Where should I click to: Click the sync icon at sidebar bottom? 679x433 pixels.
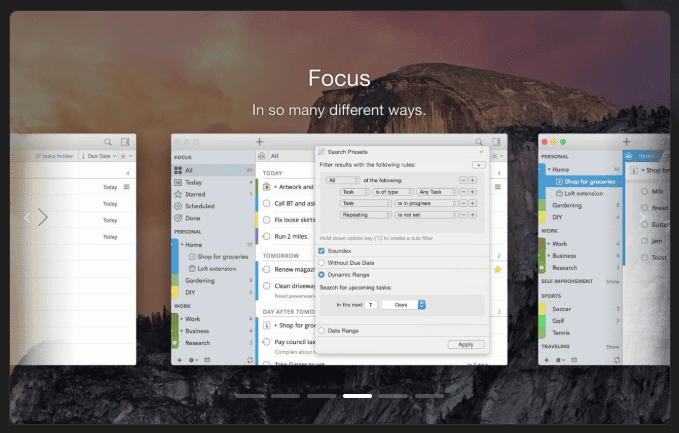(250, 360)
